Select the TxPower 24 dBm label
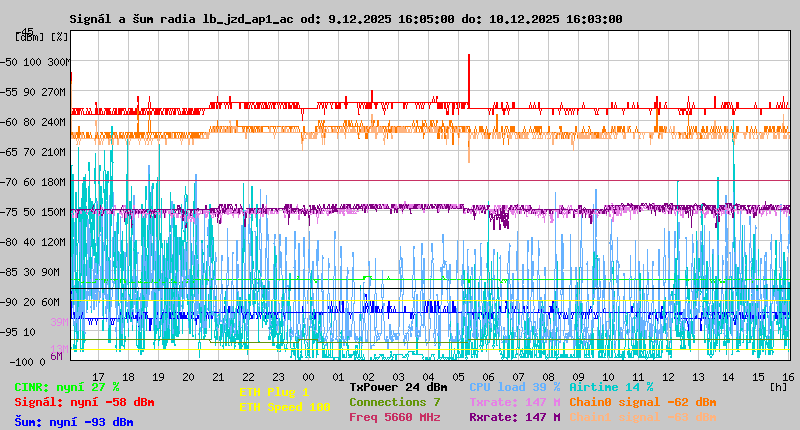 click(398, 386)
